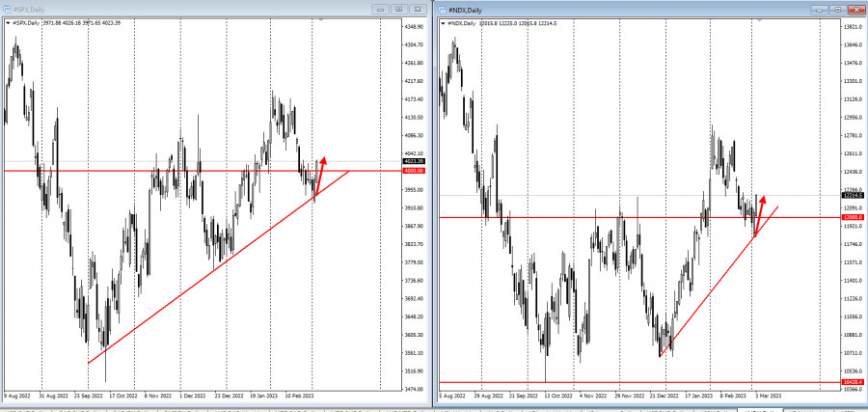
Task: Click the red 4000.00 price level label
Action: pos(415,171)
